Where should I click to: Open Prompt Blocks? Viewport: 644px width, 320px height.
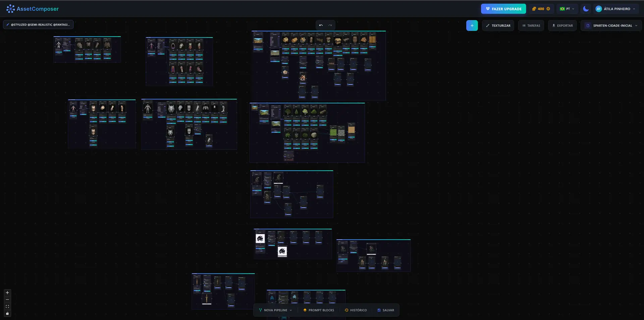tap(319, 310)
